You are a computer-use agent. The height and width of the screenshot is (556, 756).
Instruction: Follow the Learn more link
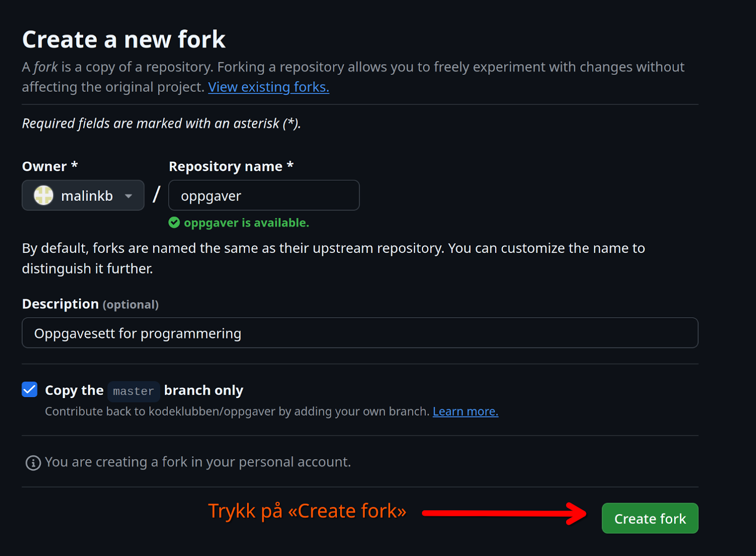click(x=465, y=412)
